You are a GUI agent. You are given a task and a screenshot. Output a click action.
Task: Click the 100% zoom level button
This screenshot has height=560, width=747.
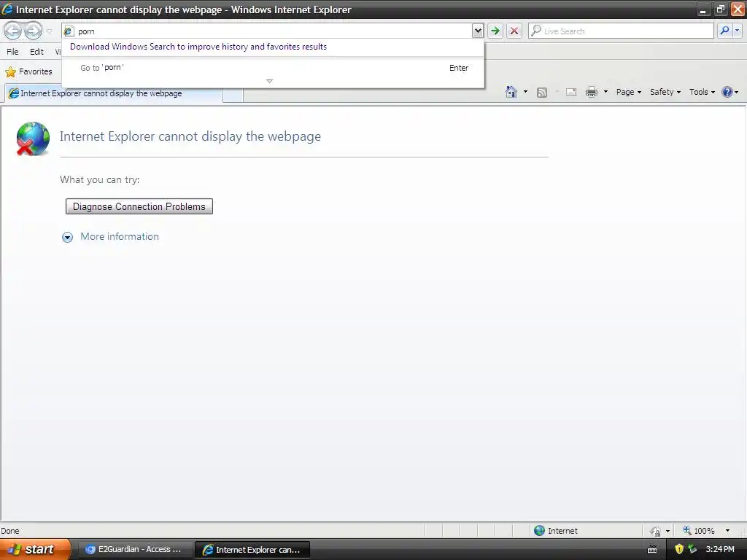point(699,531)
